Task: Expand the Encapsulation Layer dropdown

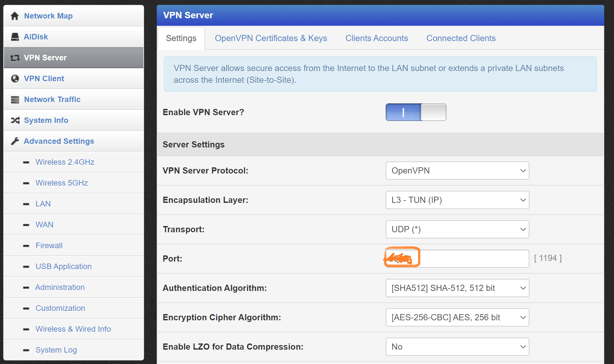Action: tap(457, 200)
